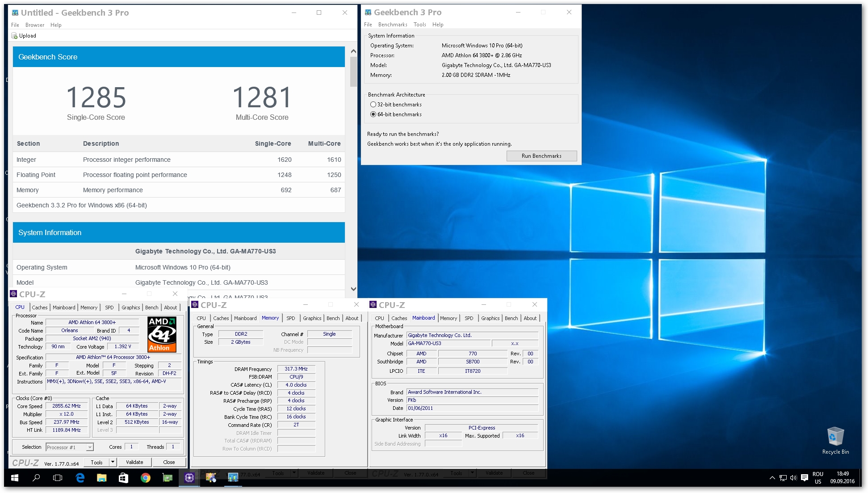Show hidden system tray icons

click(772, 478)
